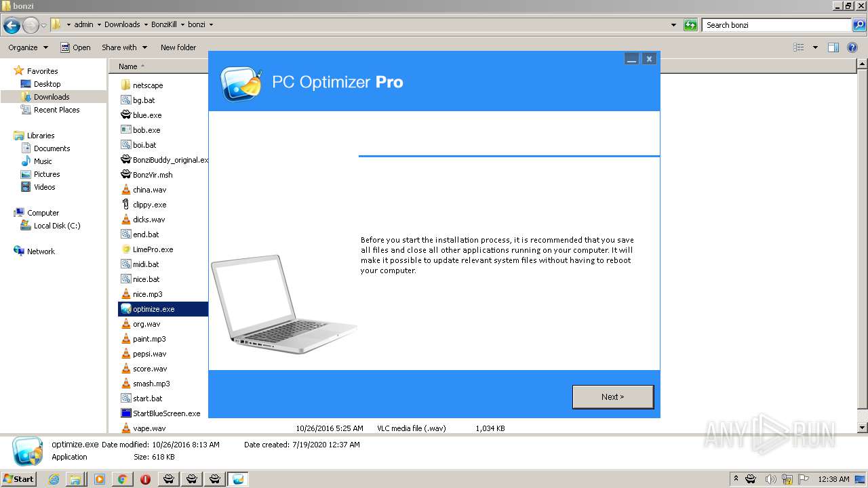868x488 pixels.
Task: Select bob.exe file icon
Action: point(125,130)
